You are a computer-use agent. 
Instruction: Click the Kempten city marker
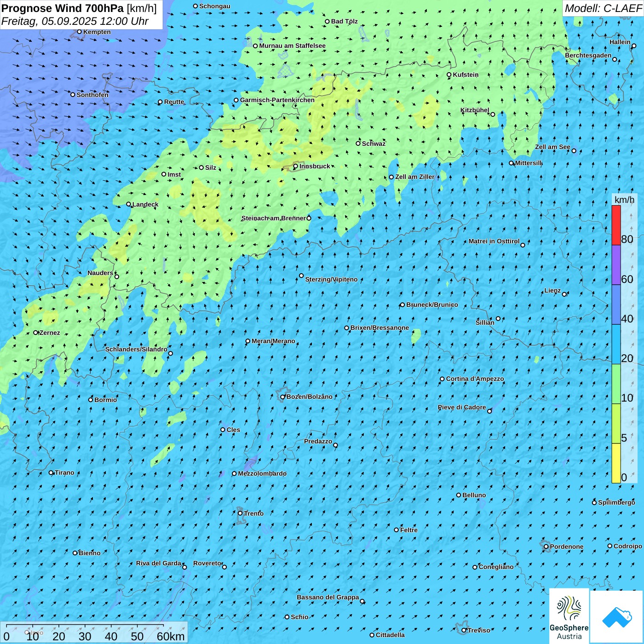80,32
